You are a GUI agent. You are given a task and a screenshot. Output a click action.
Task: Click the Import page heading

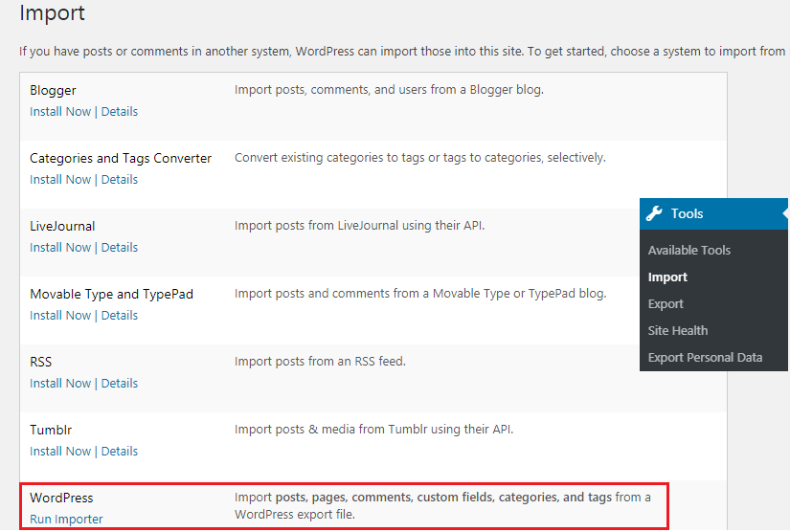(x=52, y=12)
